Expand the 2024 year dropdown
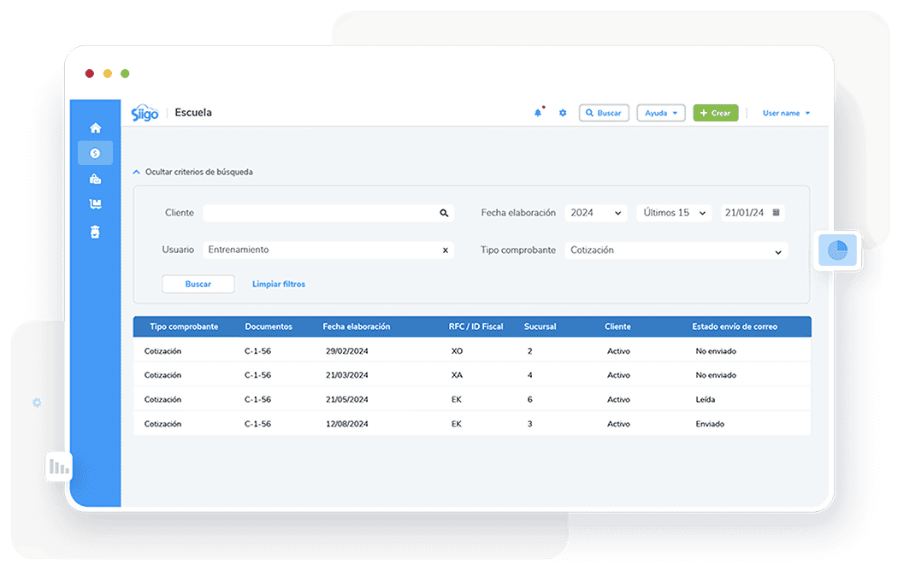Viewport: 898px width, 588px height. [595, 213]
